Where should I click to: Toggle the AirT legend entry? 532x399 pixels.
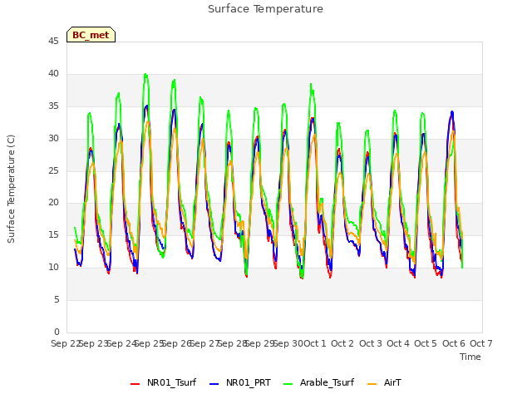384,382
